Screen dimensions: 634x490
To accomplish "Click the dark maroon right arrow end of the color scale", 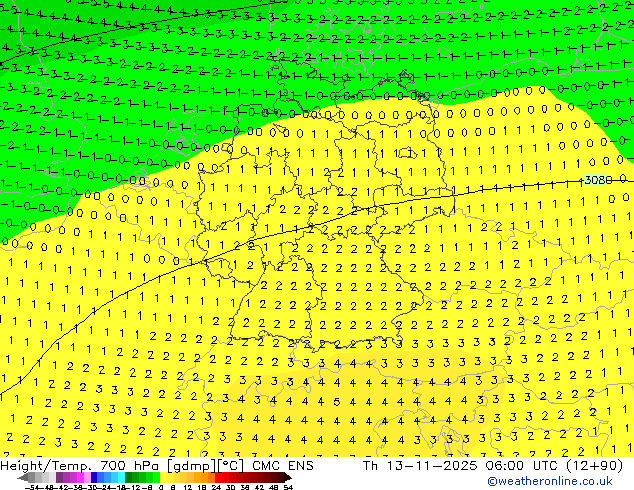I will (288, 477).
